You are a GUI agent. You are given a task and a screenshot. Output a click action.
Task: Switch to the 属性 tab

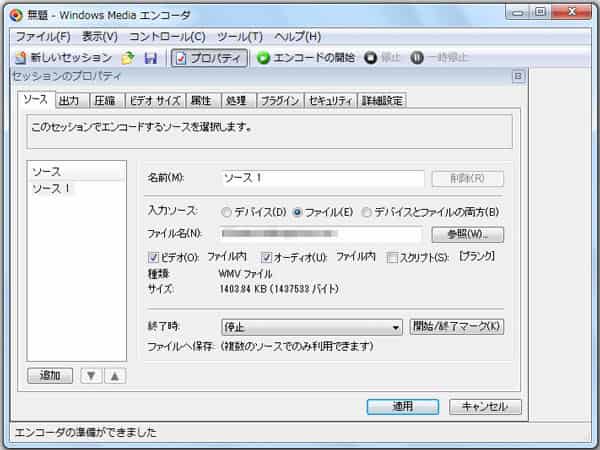tap(204, 101)
